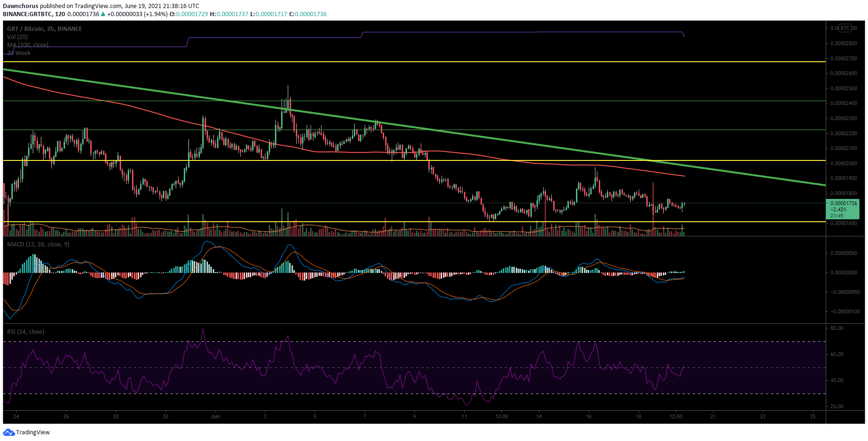Click price axis label 0.00001900
This screenshot has height=441, width=868.
click(x=844, y=178)
